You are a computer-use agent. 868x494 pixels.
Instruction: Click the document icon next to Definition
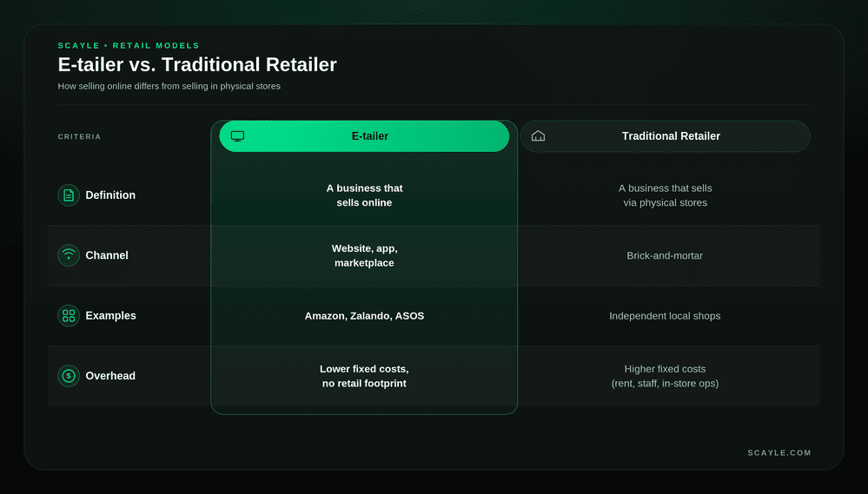69,195
